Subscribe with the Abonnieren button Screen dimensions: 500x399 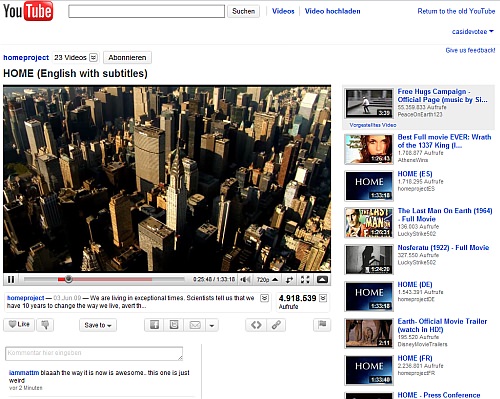click(x=127, y=57)
